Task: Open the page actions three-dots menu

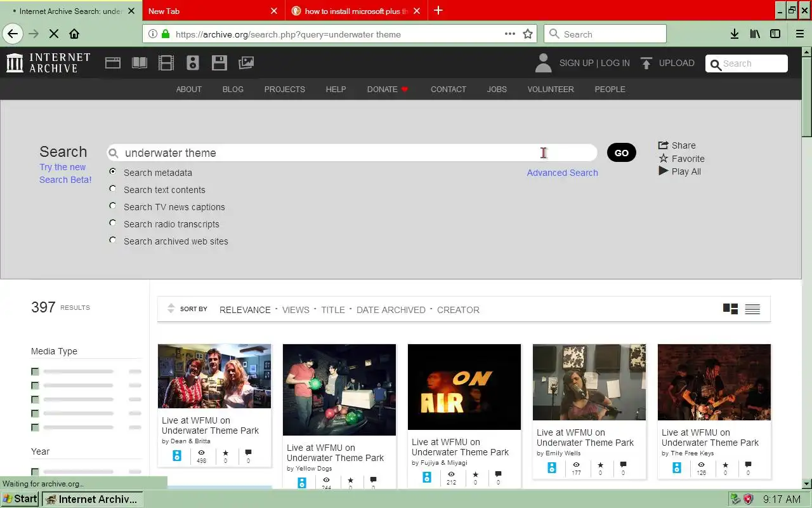Action: [510, 34]
